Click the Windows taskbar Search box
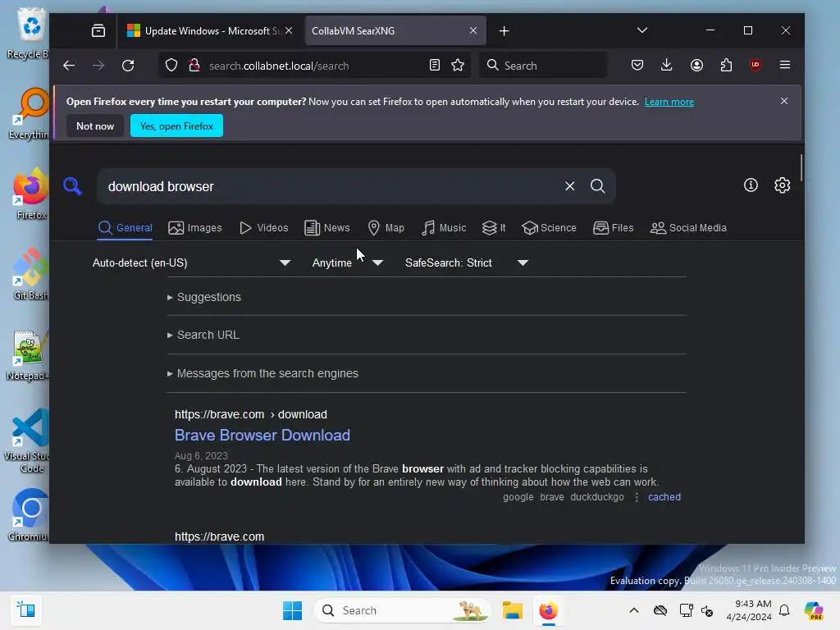Viewport: 840px width, 630px height. [404, 610]
